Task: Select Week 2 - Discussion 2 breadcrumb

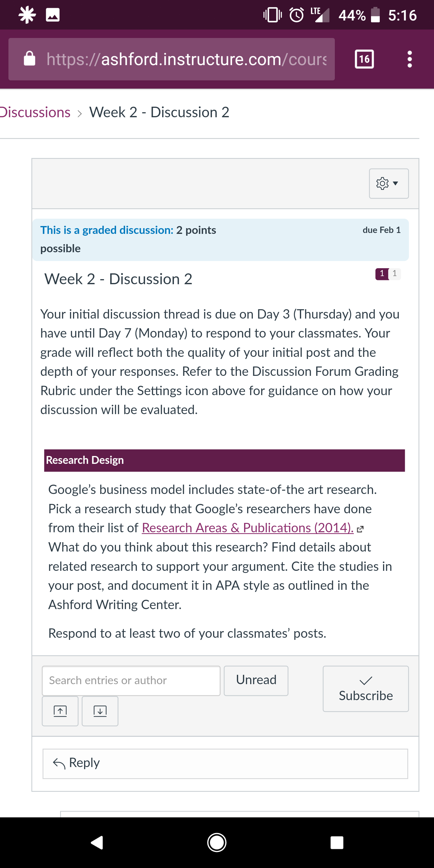Action: 159,112
